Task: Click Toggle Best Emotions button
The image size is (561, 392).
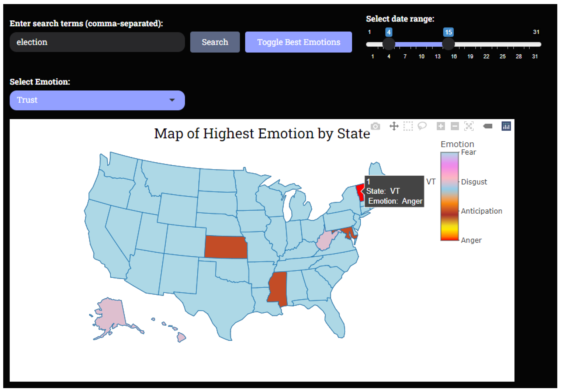Action: coord(298,42)
